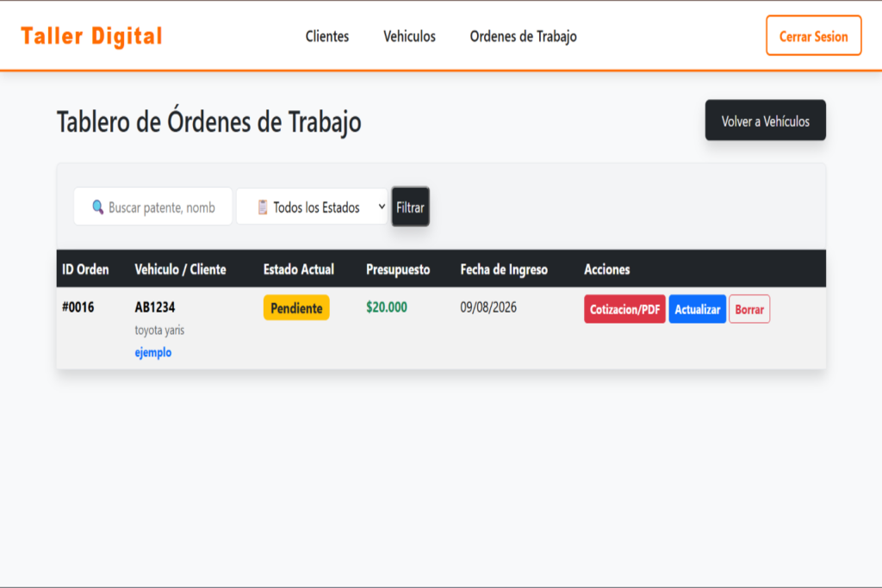
Task: Click the toyota yaris vehicle text
Action: point(159,330)
